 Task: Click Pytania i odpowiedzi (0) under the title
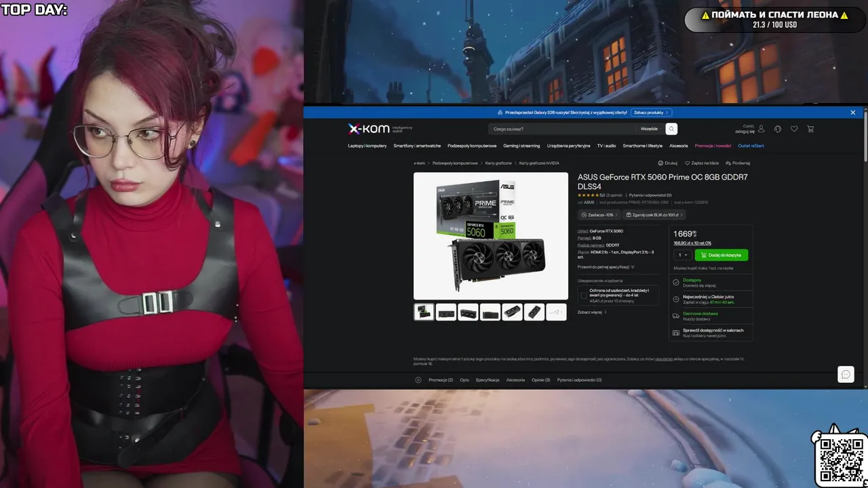[650, 195]
